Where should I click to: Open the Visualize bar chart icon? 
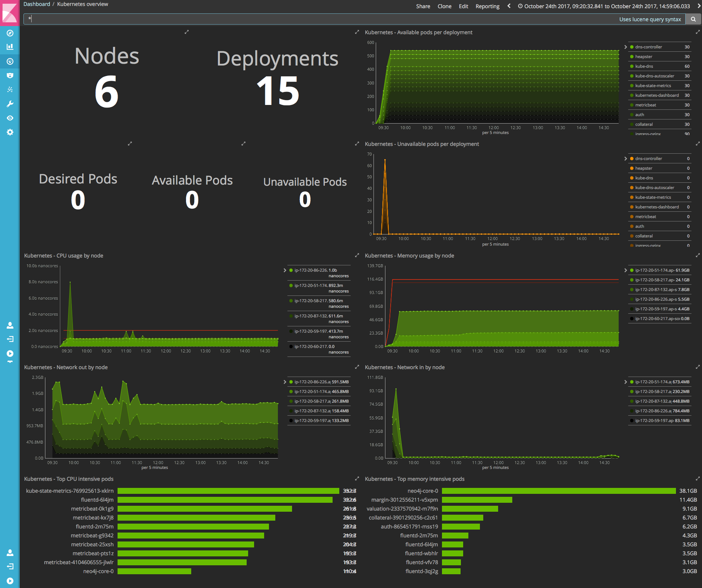10,47
